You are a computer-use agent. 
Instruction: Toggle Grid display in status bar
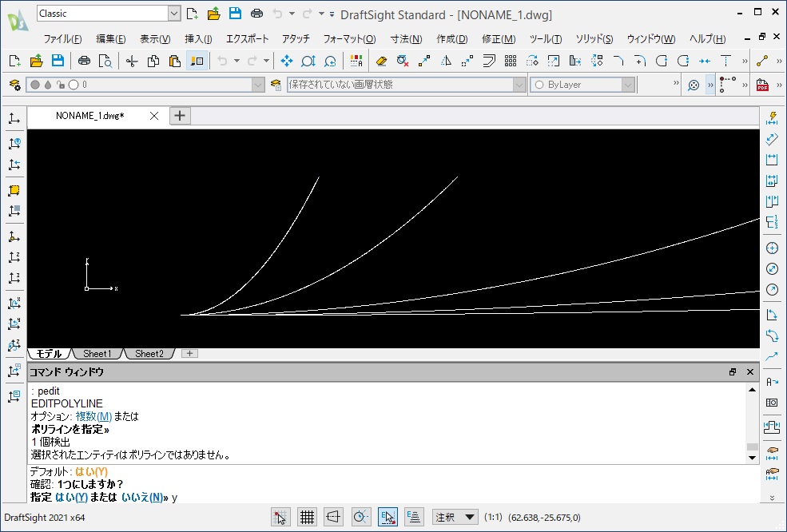(x=307, y=517)
